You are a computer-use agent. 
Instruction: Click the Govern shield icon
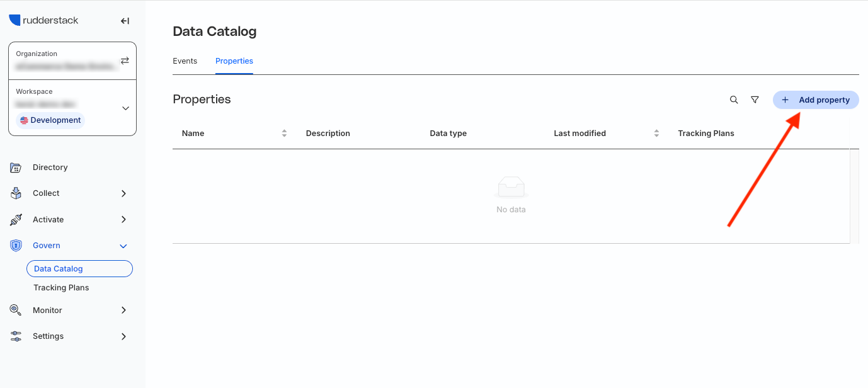(x=16, y=246)
